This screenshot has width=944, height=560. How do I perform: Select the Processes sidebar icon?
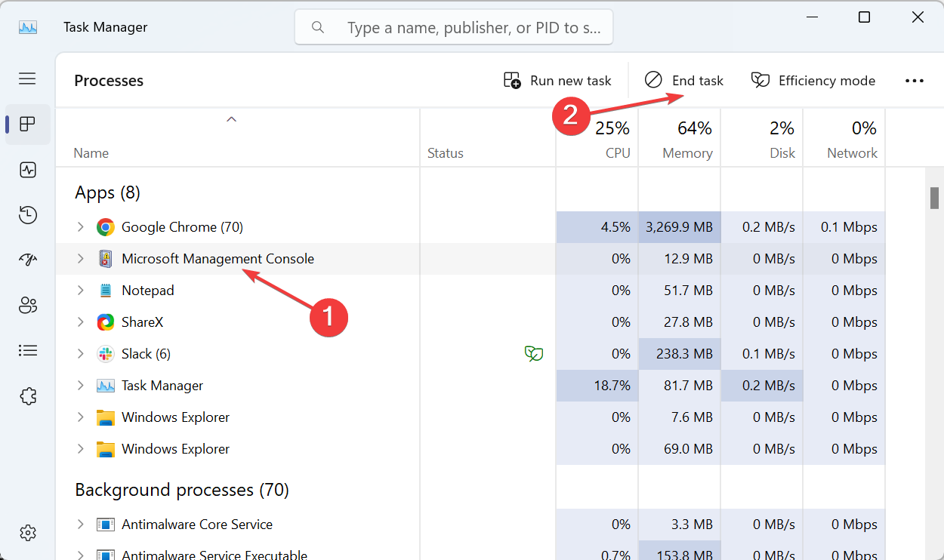coord(28,124)
